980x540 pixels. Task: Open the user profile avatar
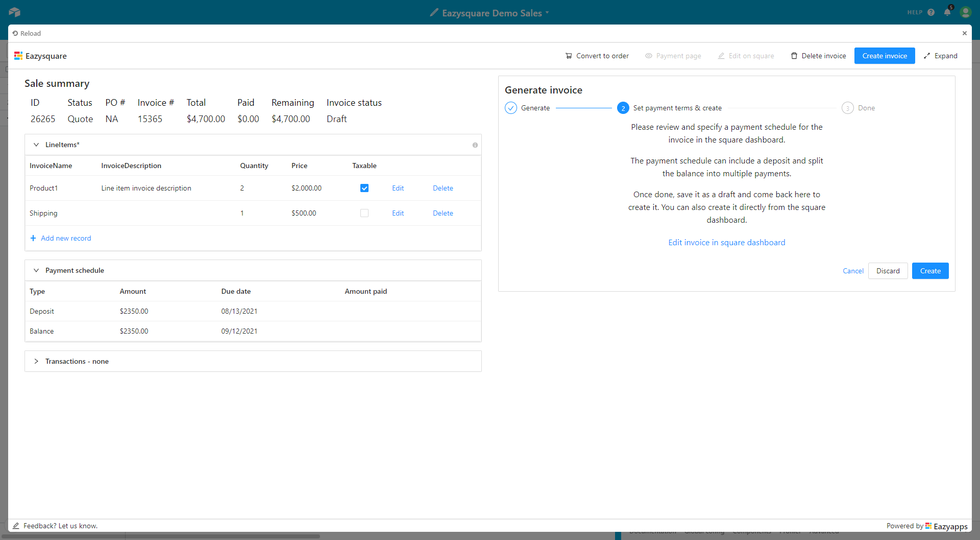pyautogui.click(x=965, y=12)
